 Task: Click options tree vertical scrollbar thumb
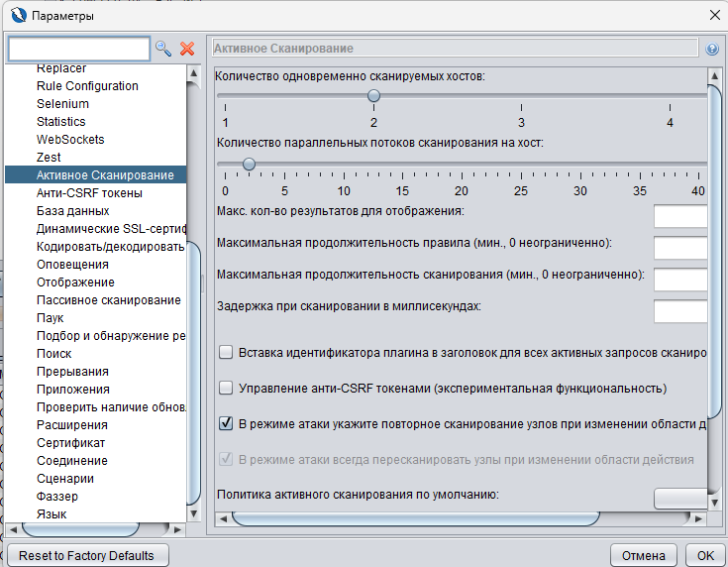(193, 373)
